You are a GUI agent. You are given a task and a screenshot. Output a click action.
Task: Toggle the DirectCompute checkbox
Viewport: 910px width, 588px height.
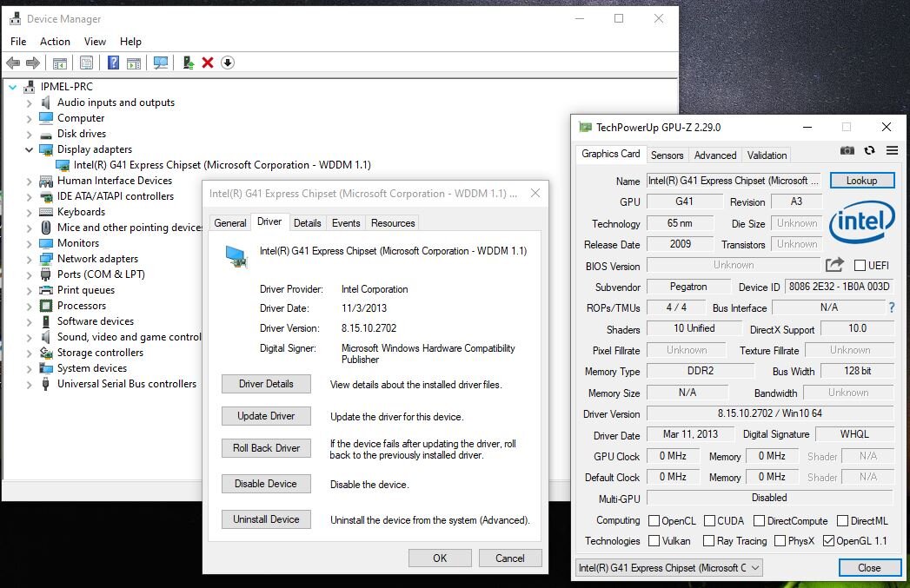[x=759, y=521]
